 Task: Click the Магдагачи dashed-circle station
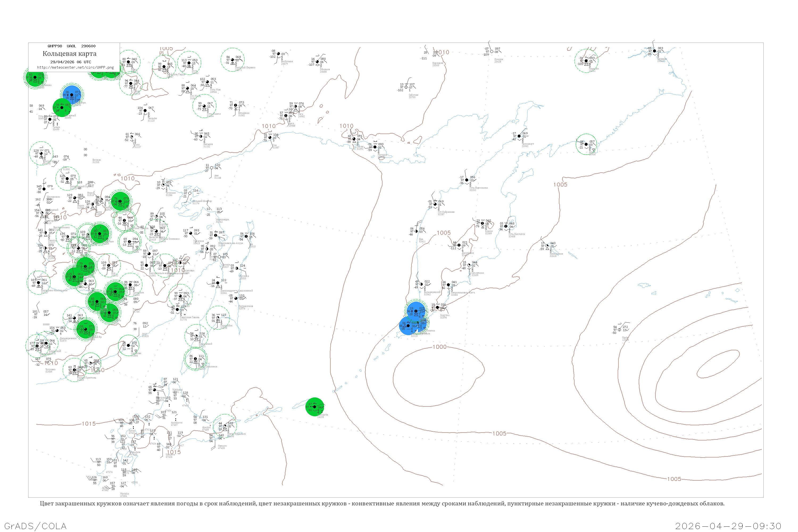(x=41, y=153)
